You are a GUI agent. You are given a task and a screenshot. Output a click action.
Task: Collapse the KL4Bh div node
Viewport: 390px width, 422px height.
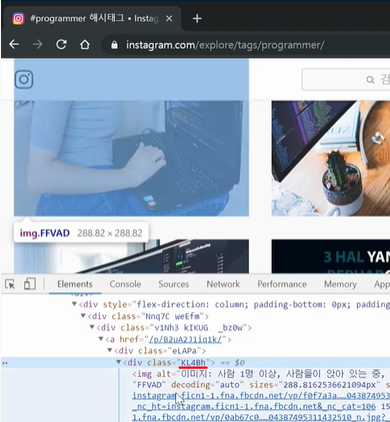tap(118, 362)
